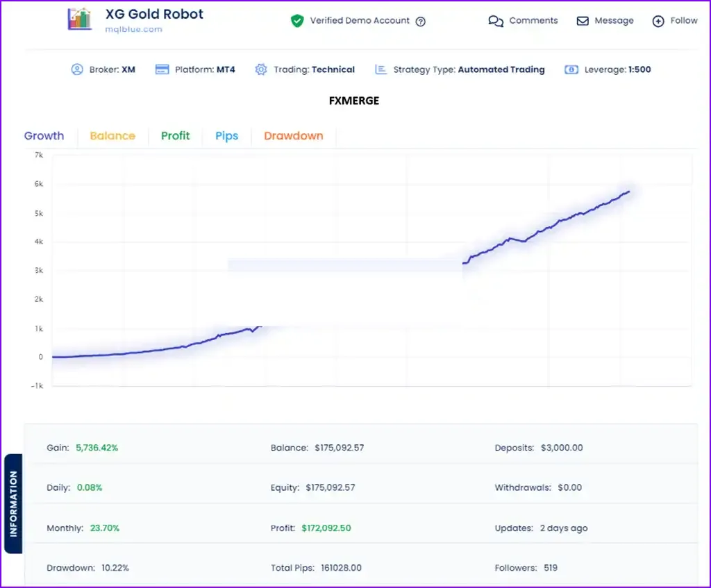The width and height of the screenshot is (711, 588).
Task: Click the Comments speech bubble icon
Action: click(x=496, y=22)
